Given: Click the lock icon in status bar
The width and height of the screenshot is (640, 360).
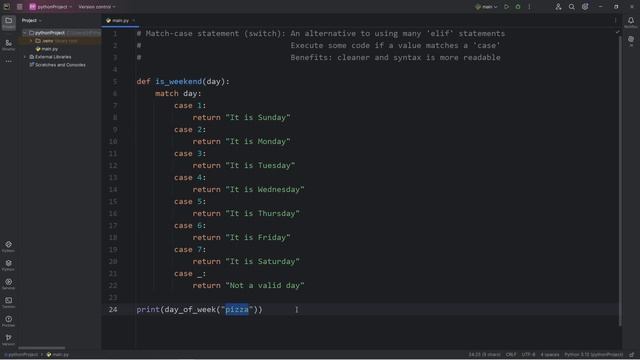Looking at the screenshot, I should 632,355.
